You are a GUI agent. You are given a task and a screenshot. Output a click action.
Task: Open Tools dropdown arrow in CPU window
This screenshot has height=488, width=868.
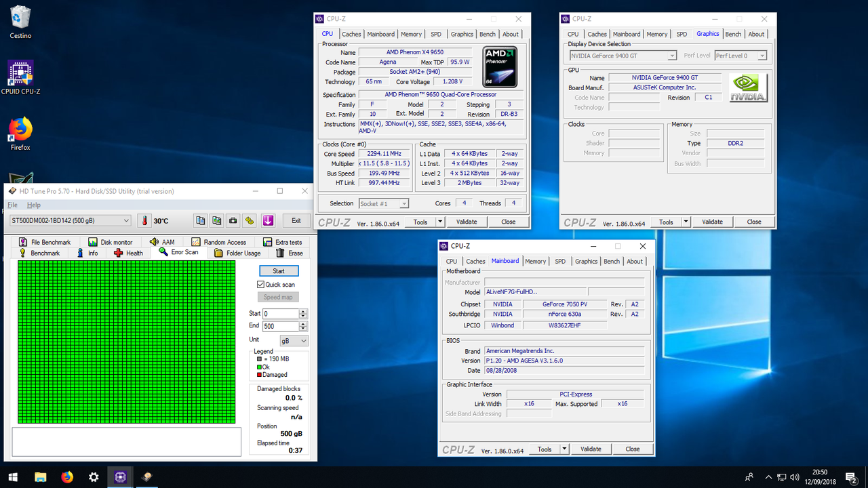[x=440, y=222]
